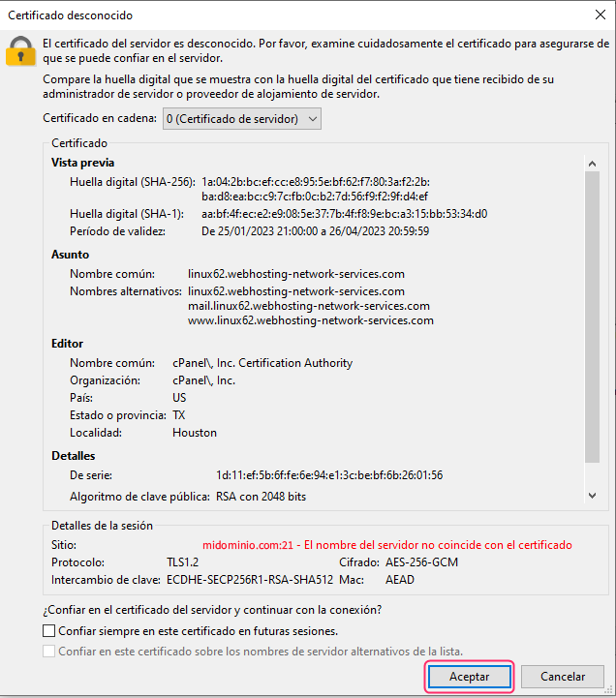Image resolution: width=616 pixels, height=698 pixels.
Task: Click the resize grip at dialog corner
Action: pyautogui.click(x=608, y=690)
